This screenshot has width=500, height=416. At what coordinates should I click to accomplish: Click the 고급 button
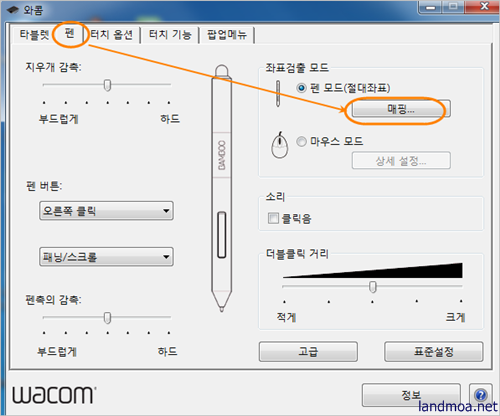308,351
